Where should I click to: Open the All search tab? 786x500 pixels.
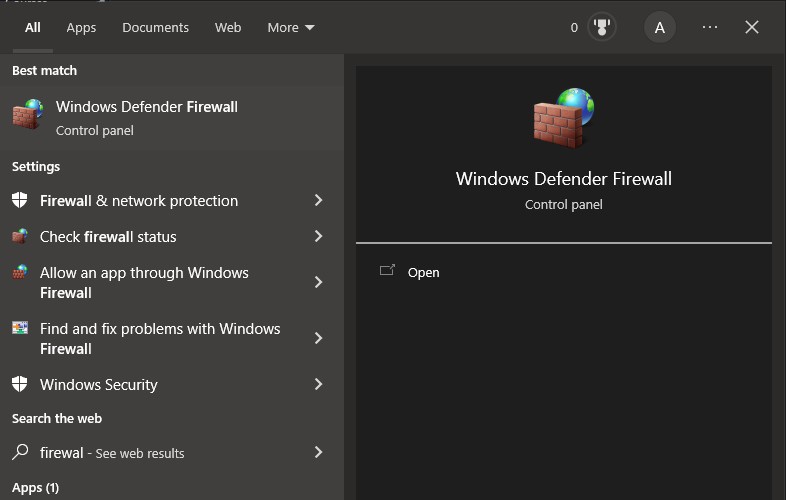(33, 28)
